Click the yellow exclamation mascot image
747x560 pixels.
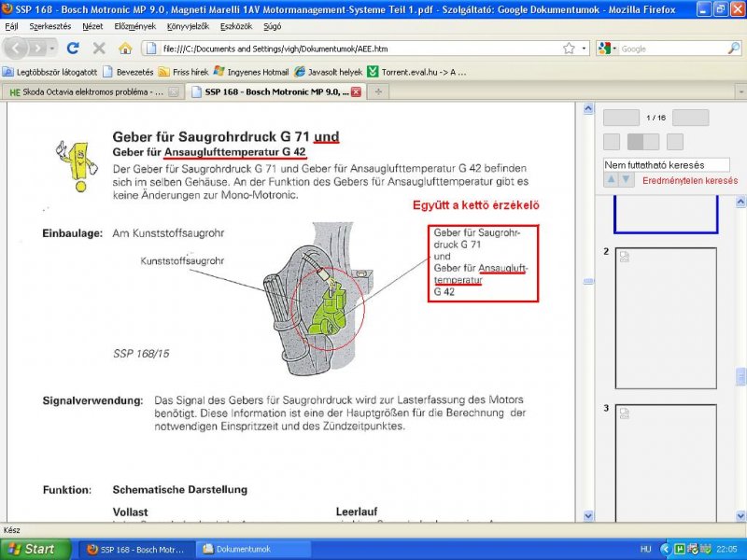[77, 165]
